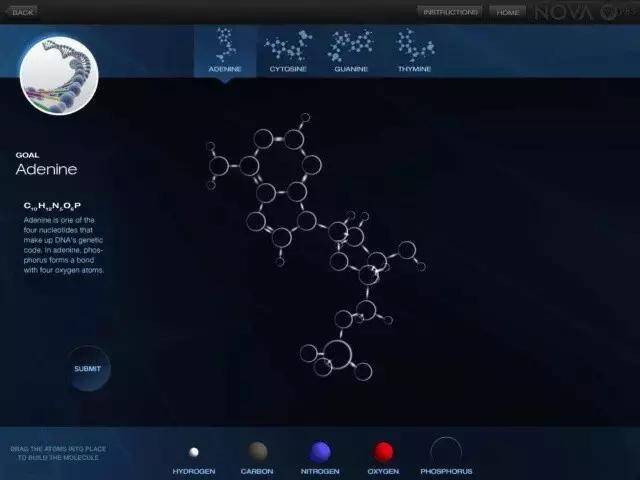This screenshot has height=480, width=640.
Task: Click the Oxygen label
Action: point(383,471)
